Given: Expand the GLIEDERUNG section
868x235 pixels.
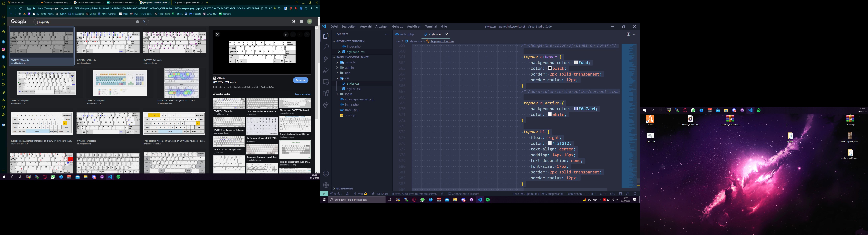Looking at the screenshot, I should pos(344,188).
